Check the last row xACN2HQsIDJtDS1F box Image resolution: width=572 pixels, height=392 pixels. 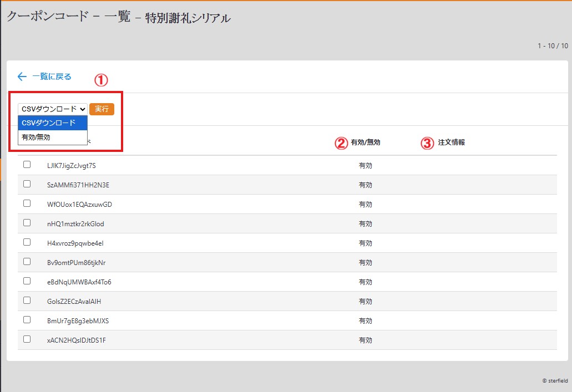pyautogui.click(x=27, y=339)
